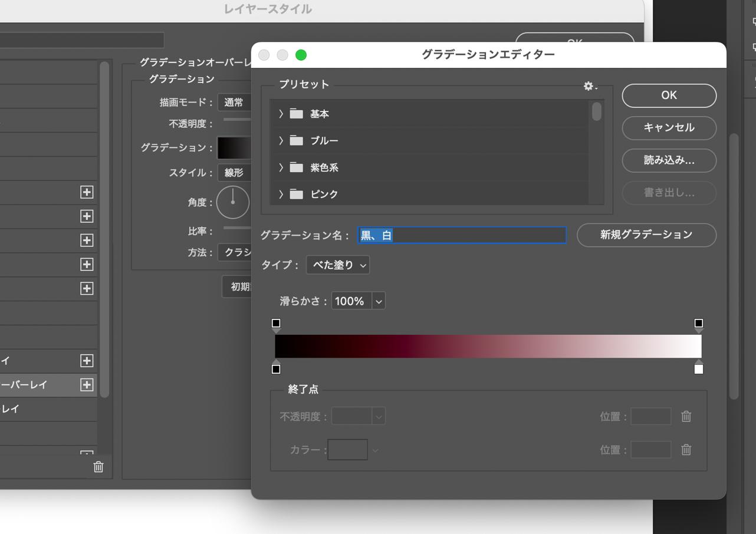Image resolution: width=756 pixels, height=534 pixels.
Task: Click the 基本 preset folder icon
Action: [298, 113]
